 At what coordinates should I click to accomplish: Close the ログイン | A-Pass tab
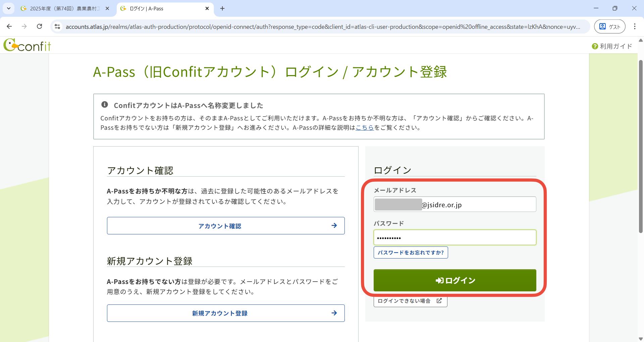(207, 8)
